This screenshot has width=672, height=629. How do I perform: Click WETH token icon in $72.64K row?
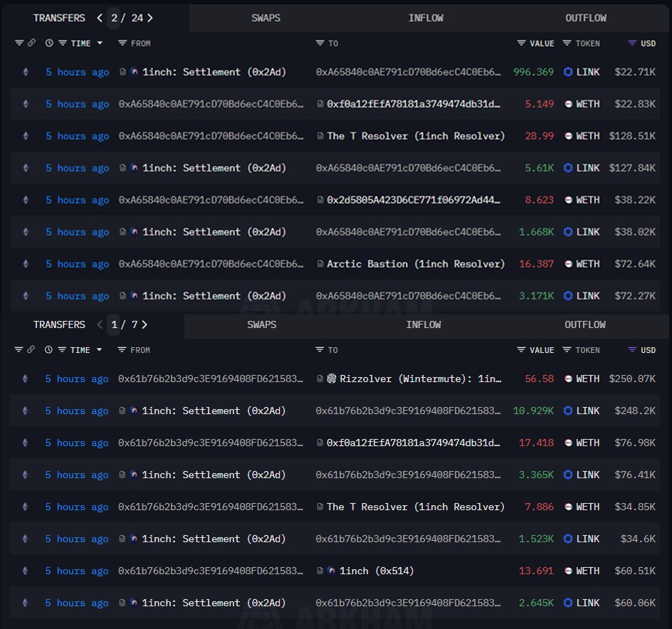click(x=568, y=264)
